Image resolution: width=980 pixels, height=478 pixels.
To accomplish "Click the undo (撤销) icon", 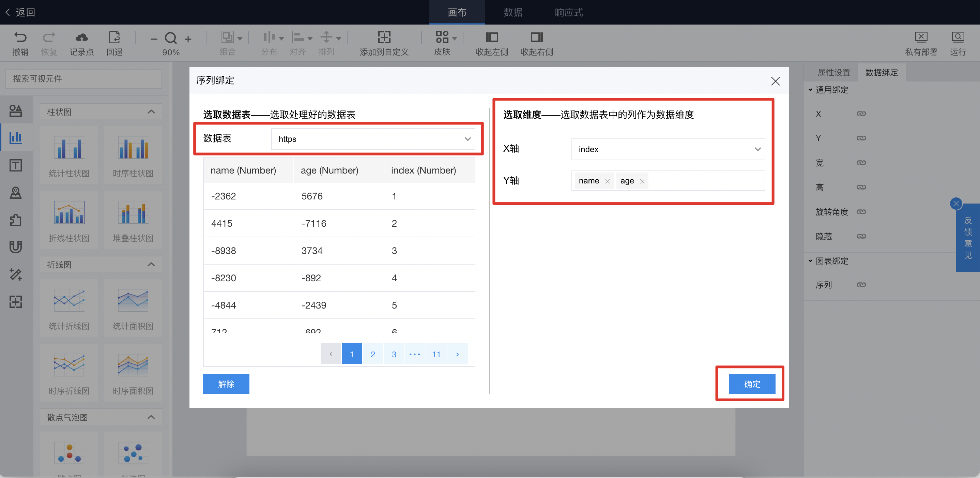I will tap(20, 37).
